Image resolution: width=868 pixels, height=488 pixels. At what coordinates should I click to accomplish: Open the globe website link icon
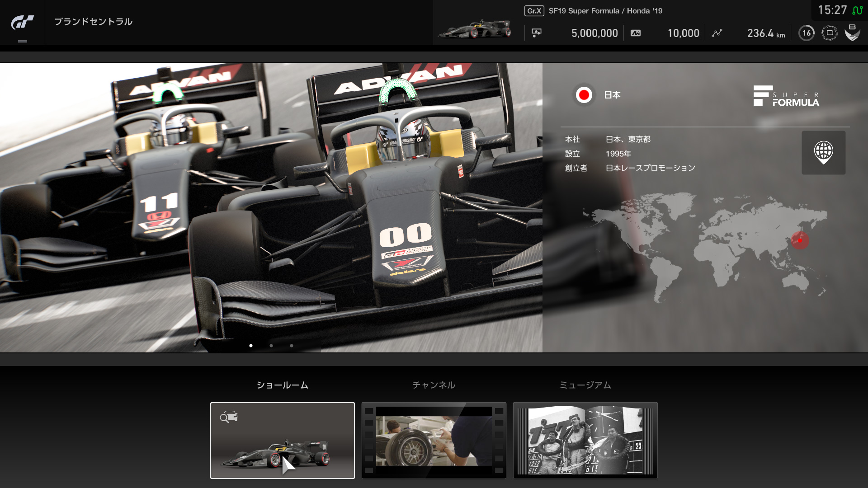pos(823,153)
